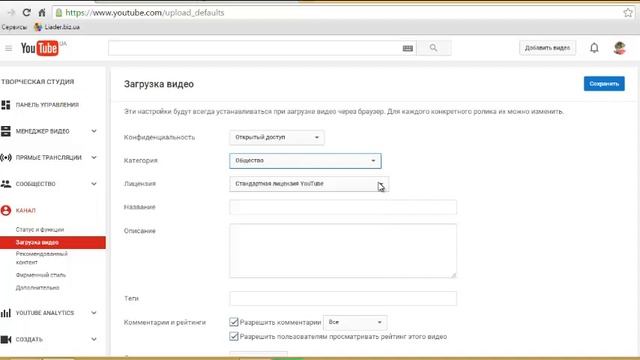Go to browser home page icon

tap(42, 13)
